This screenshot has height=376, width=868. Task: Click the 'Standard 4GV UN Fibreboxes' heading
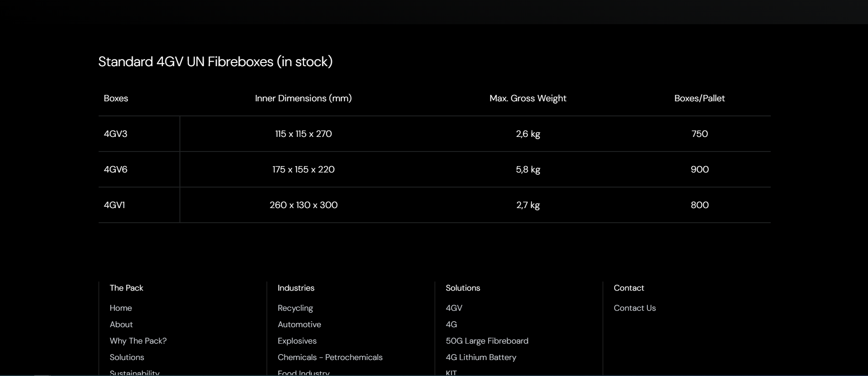coord(215,62)
